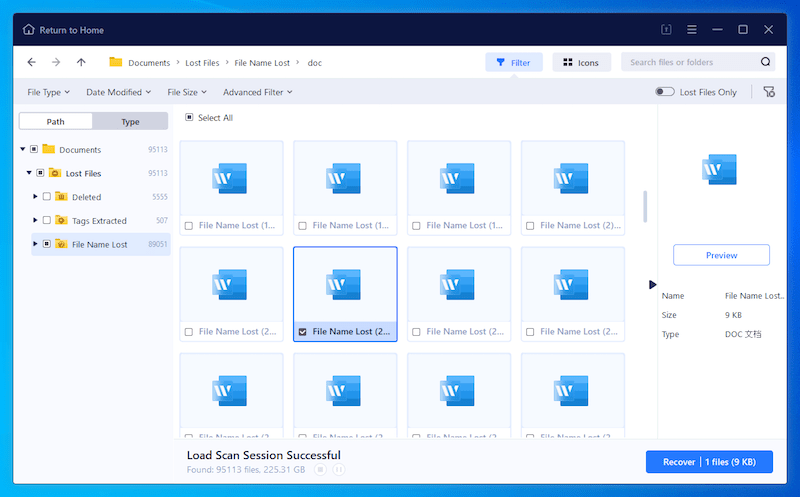The image size is (800, 497).
Task: Open the File Type dropdown
Action: pyautogui.click(x=48, y=92)
